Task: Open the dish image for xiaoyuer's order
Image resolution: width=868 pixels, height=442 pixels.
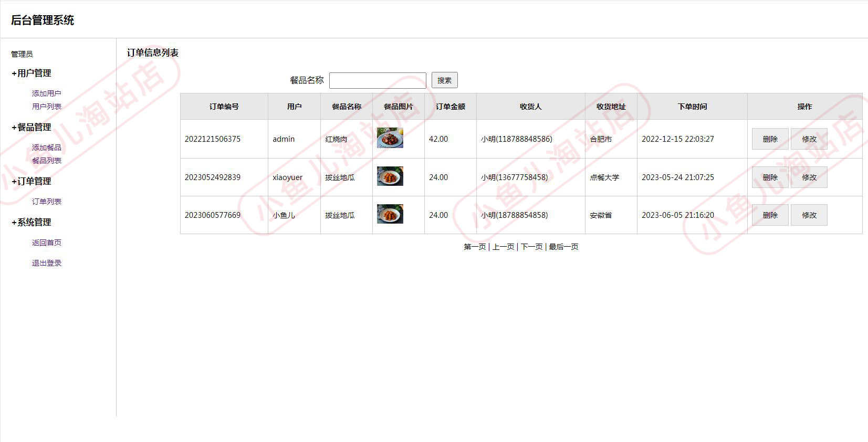Action: click(x=390, y=176)
